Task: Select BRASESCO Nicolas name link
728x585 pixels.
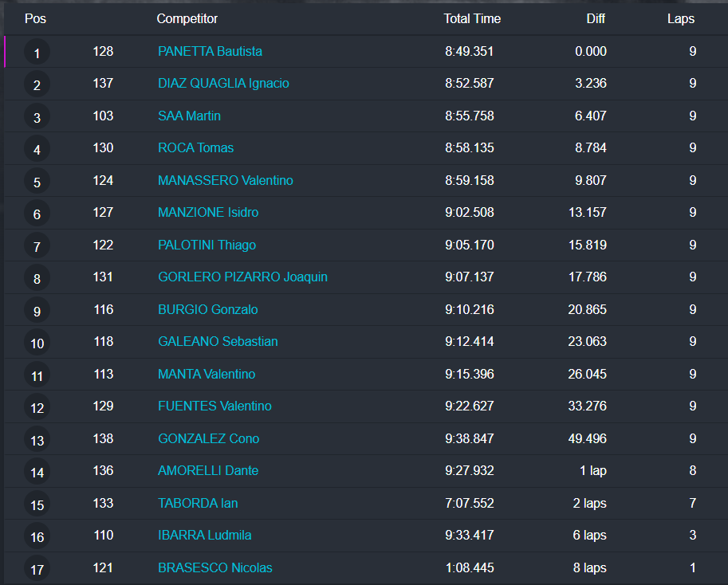Action: click(x=214, y=568)
